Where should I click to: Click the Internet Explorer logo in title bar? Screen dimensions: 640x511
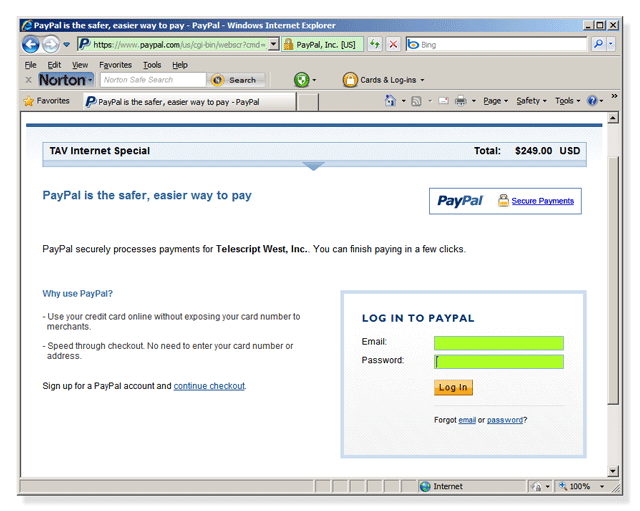(27, 25)
